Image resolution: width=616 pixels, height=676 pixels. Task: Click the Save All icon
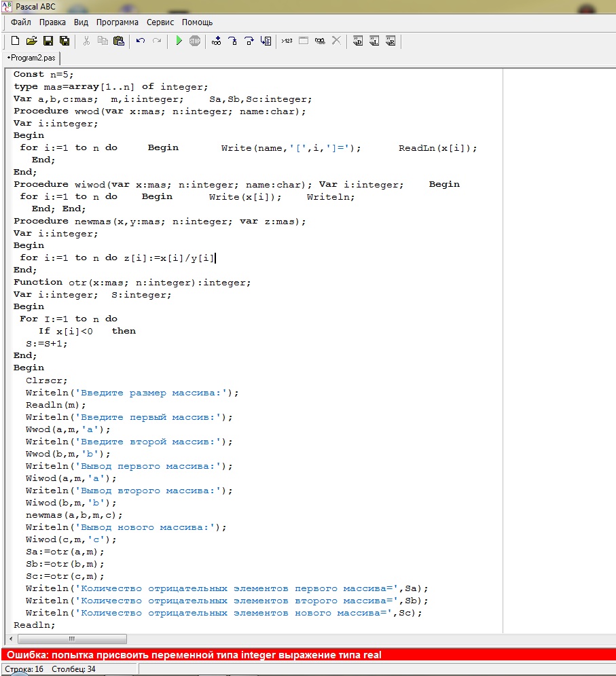point(65,41)
